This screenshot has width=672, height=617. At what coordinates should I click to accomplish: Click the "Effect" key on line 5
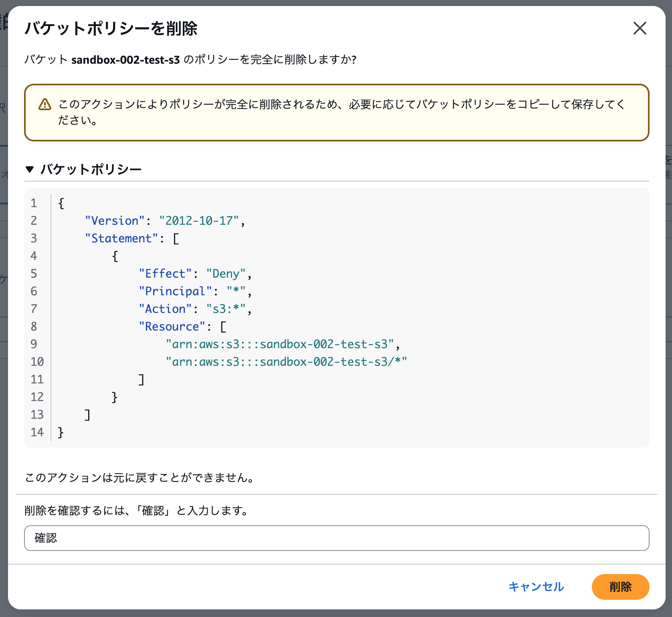tap(165, 274)
